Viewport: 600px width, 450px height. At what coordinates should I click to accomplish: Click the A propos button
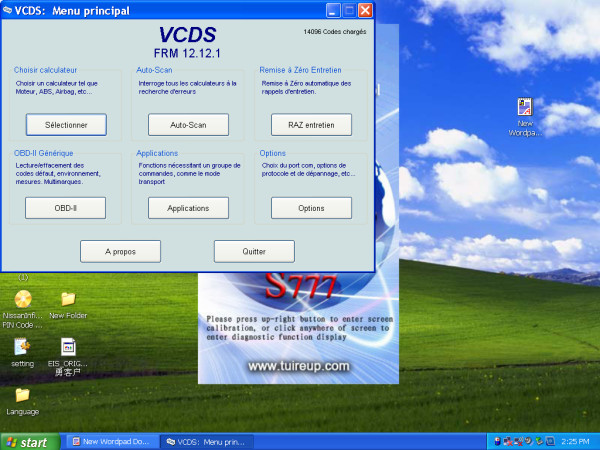pos(120,251)
